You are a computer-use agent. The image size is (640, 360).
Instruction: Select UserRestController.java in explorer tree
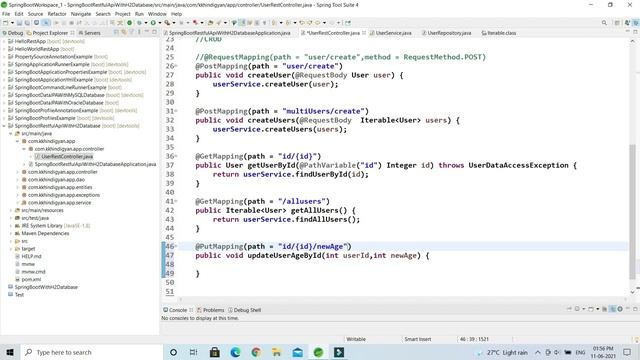(64, 156)
